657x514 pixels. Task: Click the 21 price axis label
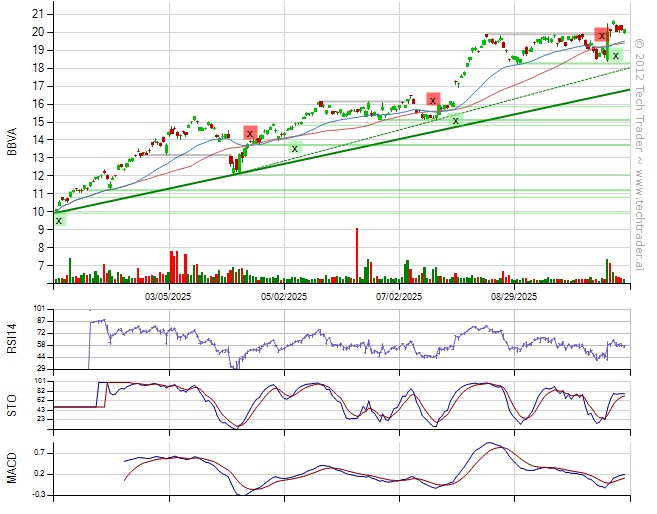[37, 14]
